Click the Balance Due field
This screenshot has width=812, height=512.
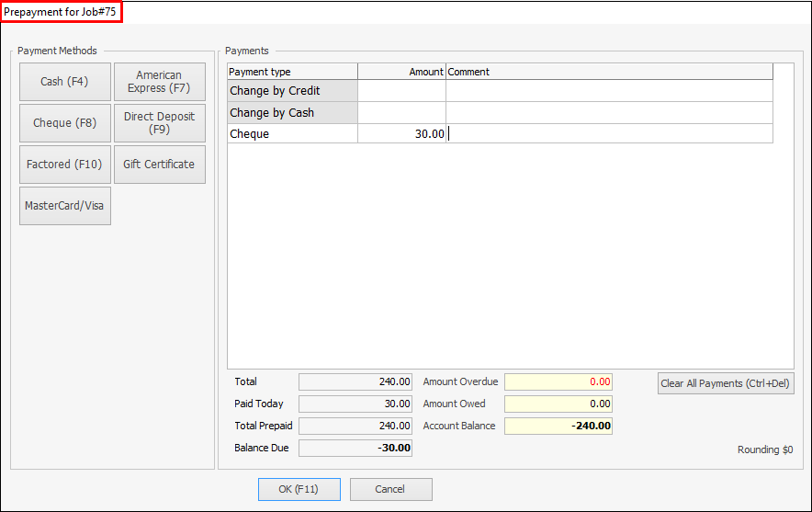pyautogui.click(x=355, y=448)
